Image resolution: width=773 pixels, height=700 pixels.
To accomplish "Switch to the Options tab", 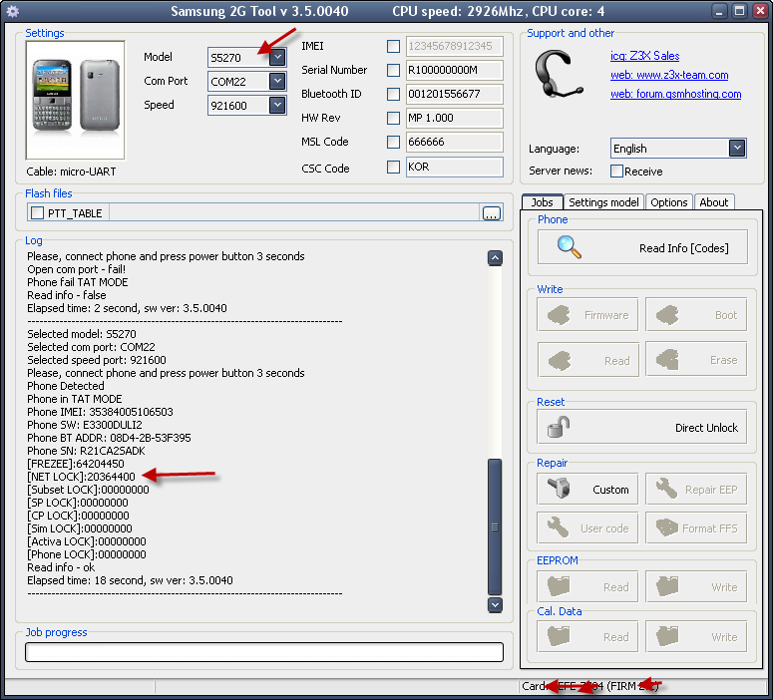I will pyautogui.click(x=668, y=202).
